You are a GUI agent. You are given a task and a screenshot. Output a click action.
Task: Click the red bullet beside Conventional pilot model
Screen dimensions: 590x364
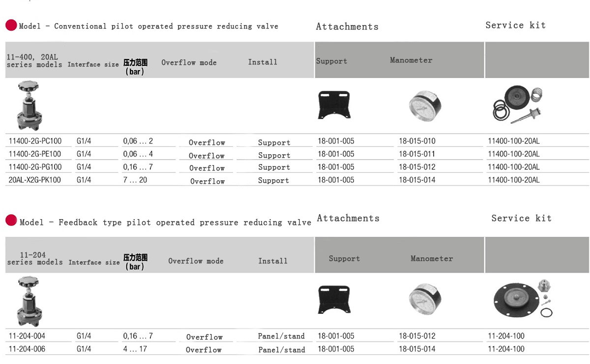click(11, 25)
